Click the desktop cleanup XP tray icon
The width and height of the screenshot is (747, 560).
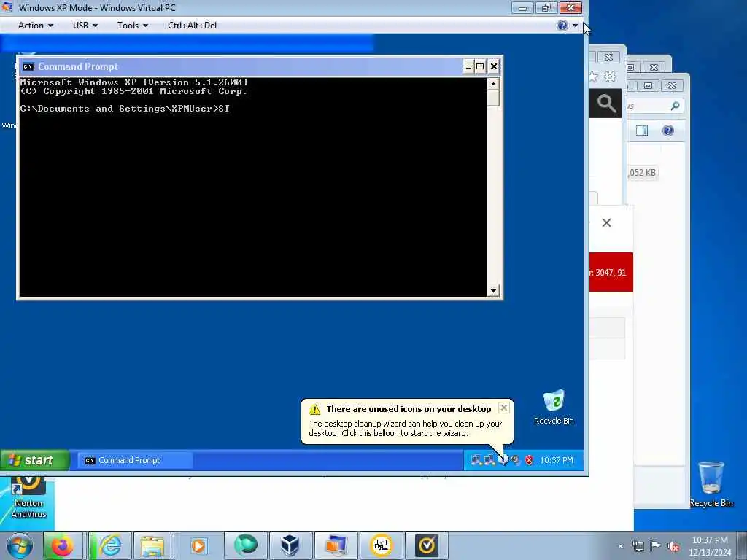pyautogui.click(x=503, y=460)
